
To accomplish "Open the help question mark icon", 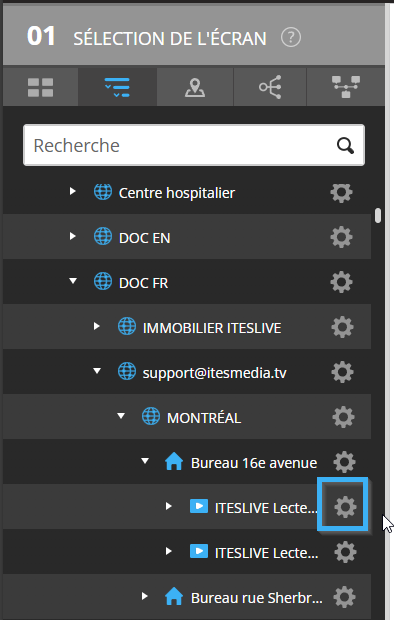I will pyautogui.click(x=291, y=38).
